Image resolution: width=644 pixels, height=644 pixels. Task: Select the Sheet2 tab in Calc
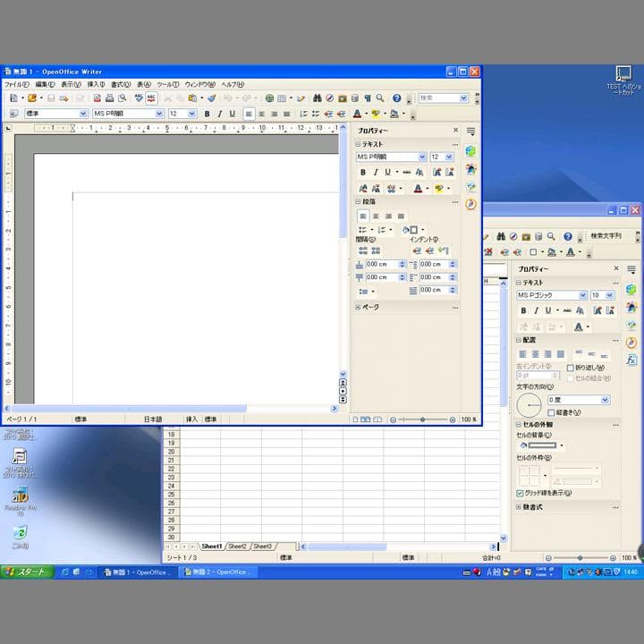[237, 547]
